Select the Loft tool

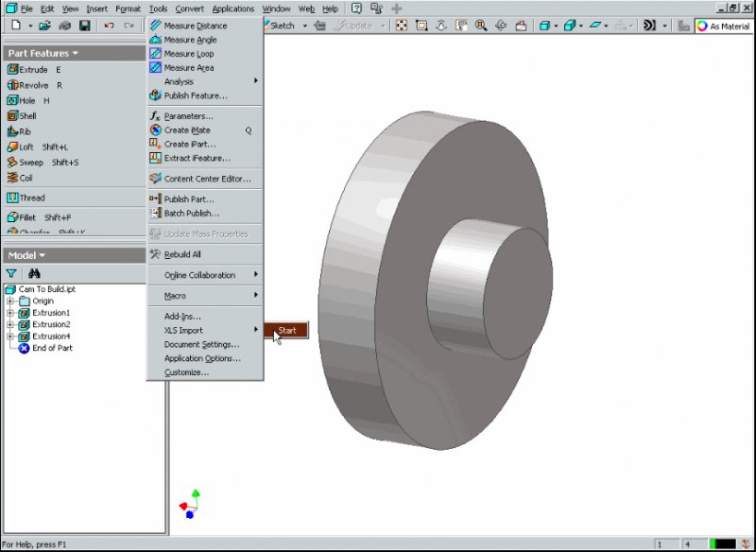tap(37, 147)
